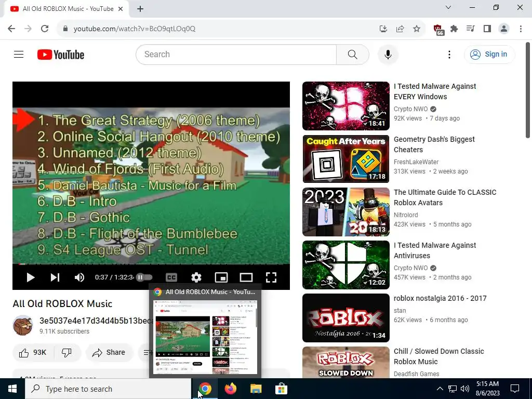Open roblox nostalgia 2016 - 2017 video
This screenshot has width=532, height=399.
[x=440, y=298]
